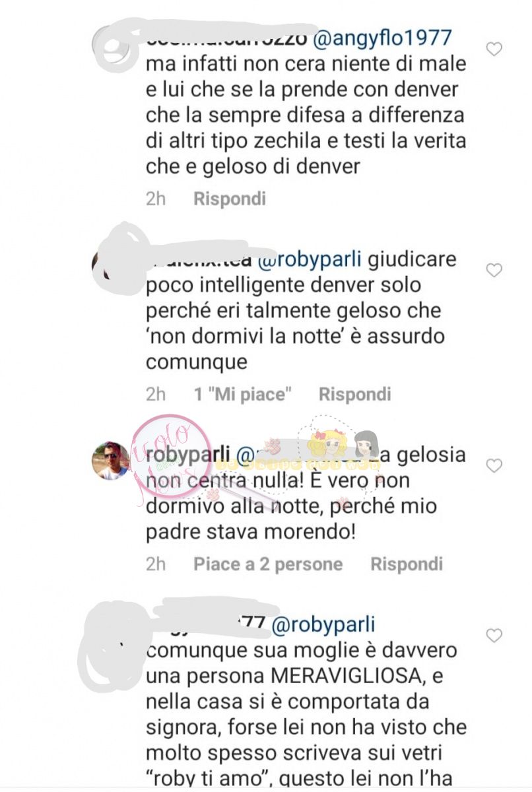
Task: Open @robyparli mention above 'comunque sua moglie'
Action: [323, 624]
